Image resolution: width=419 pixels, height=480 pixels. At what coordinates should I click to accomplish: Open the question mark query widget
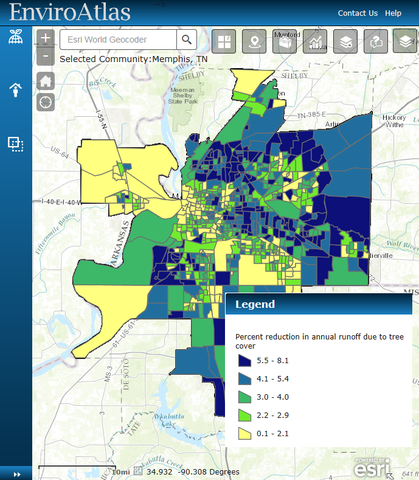point(376,41)
